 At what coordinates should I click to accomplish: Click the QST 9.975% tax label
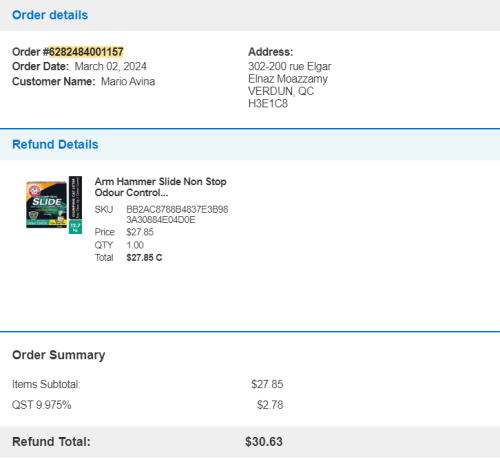click(x=42, y=405)
